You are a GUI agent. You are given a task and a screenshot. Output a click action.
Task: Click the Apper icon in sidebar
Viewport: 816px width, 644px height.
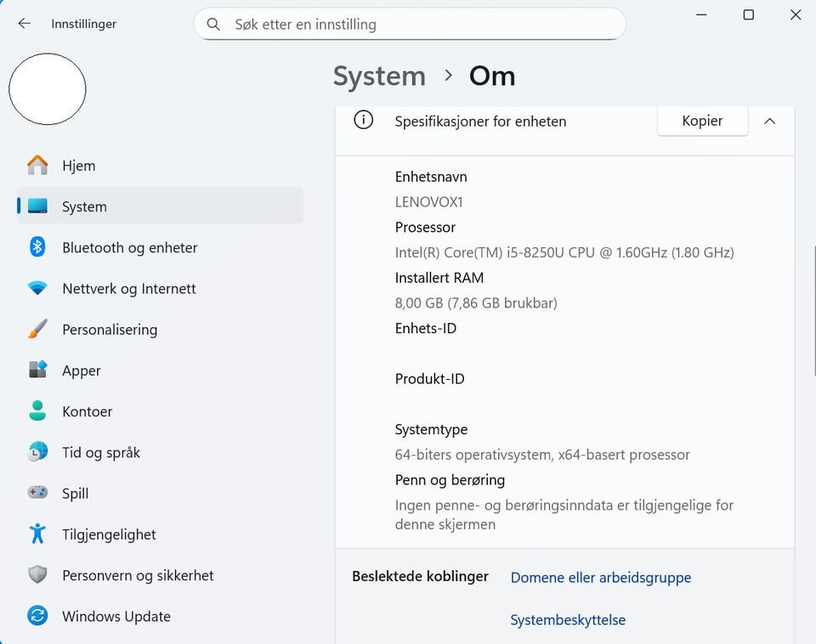pyautogui.click(x=37, y=370)
